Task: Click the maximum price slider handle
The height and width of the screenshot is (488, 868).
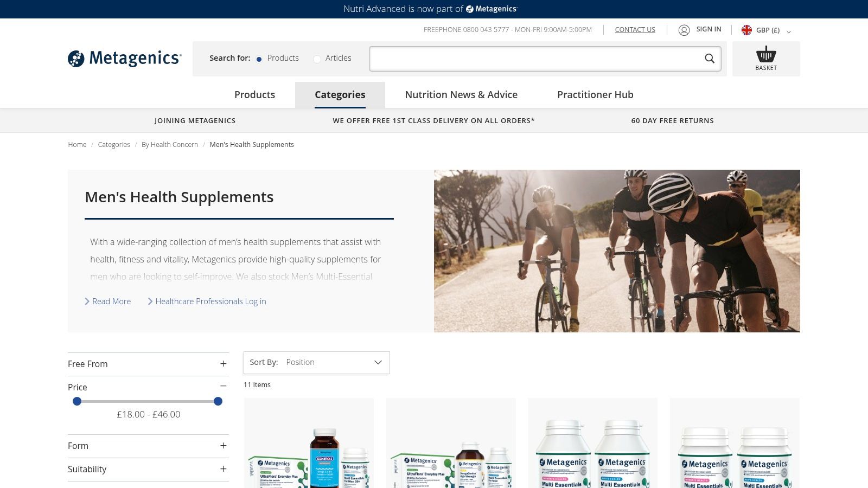Action: click(x=218, y=401)
